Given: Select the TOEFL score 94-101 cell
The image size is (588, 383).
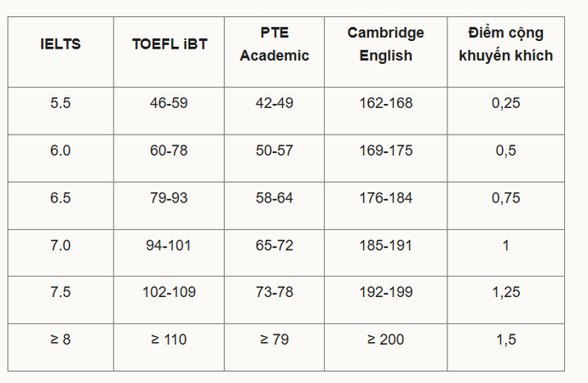Looking at the screenshot, I should click(x=169, y=245).
